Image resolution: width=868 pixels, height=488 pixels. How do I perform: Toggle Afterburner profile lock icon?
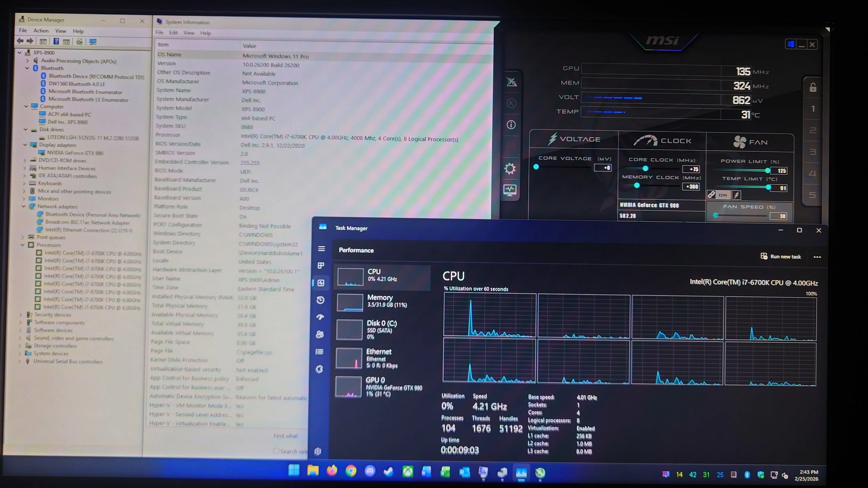(x=812, y=87)
